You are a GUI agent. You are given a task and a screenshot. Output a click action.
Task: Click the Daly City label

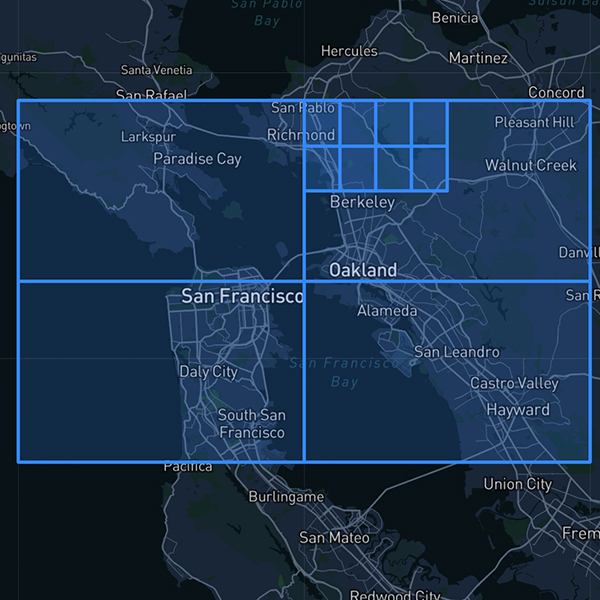[208, 372]
